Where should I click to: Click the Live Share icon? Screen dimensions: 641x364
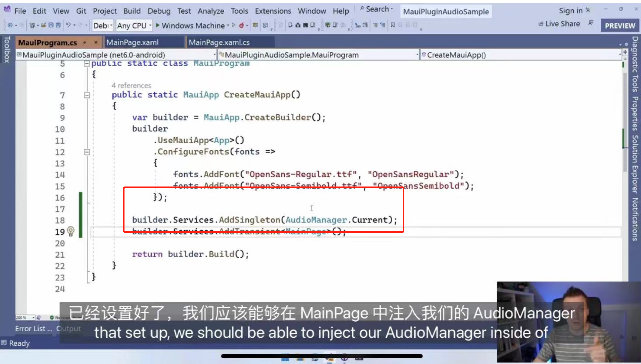[541, 24]
